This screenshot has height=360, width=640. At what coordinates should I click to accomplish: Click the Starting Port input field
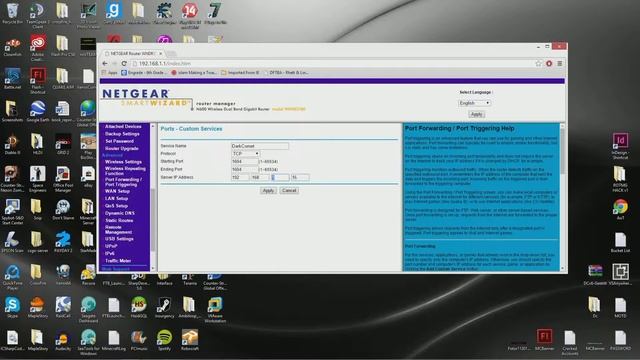[244, 162]
